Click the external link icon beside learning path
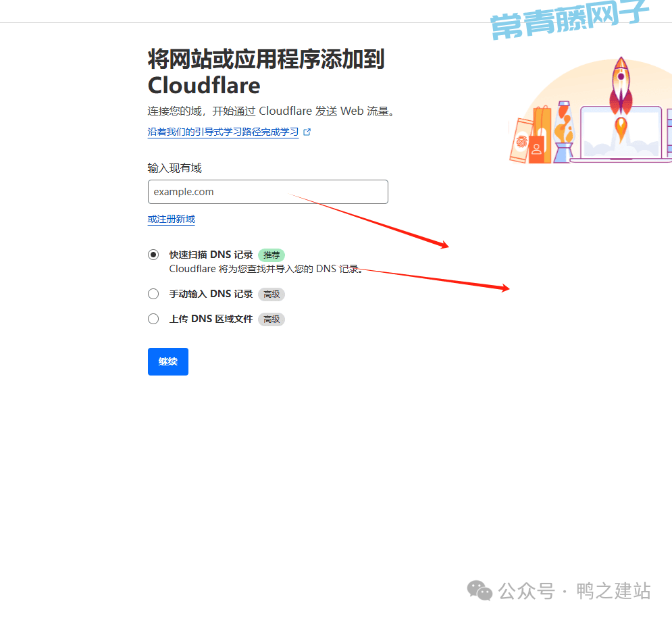This screenshot has height=618, width=672. coord(307,132)
